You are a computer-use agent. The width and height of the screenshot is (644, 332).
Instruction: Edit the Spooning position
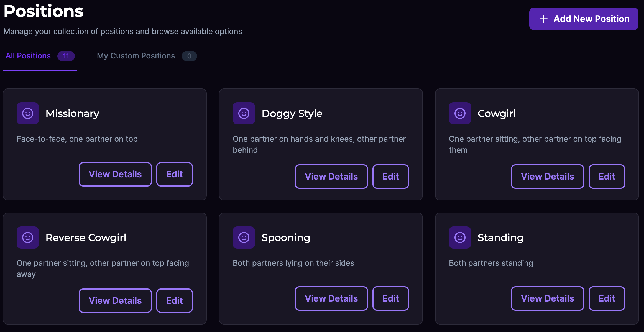click(x=391, y=298)
